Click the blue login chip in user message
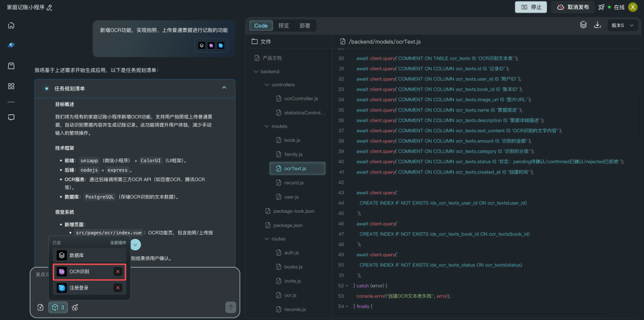Image resolution: width=644 pixels, height=320 pixels. tap(221, 45)
